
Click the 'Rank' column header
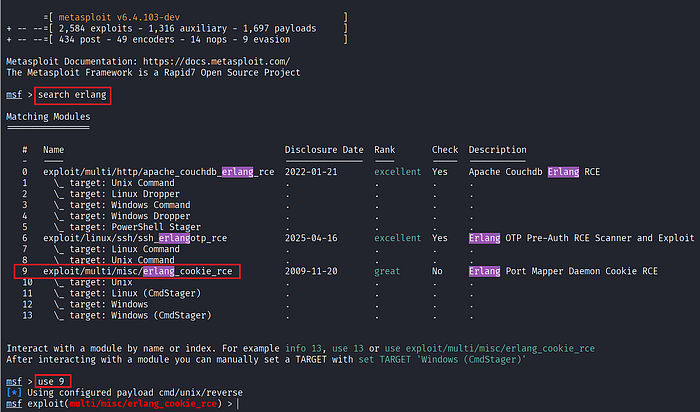coord(384,150)
